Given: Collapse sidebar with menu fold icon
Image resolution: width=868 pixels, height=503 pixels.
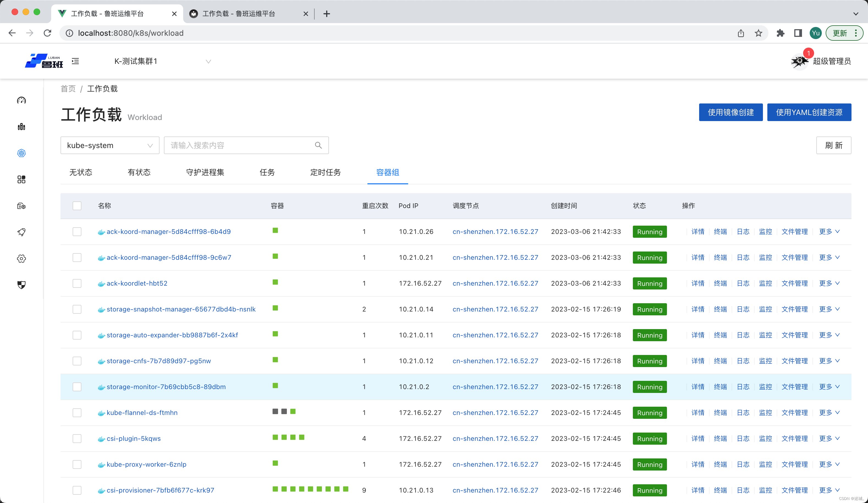Looking at the screenshot, I should coord(75,61).
